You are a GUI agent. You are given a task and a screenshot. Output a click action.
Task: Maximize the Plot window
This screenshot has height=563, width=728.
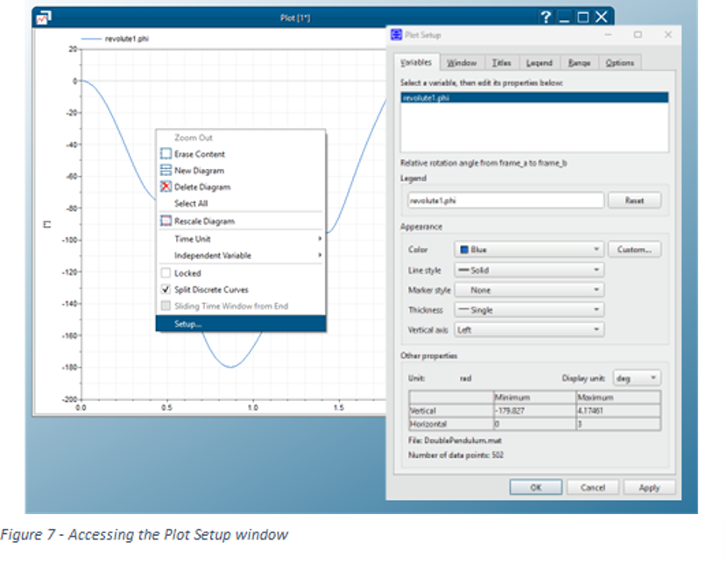583,18
